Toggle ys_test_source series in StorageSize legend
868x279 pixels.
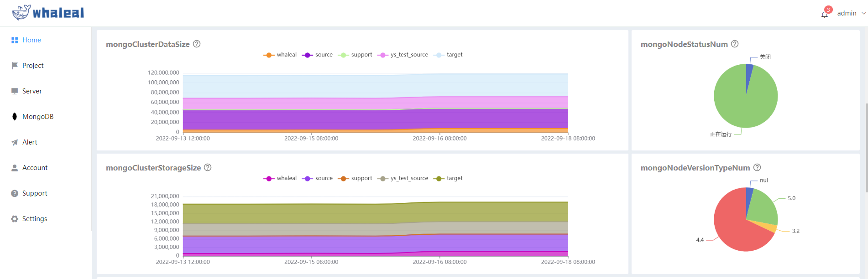pos(403,178)
